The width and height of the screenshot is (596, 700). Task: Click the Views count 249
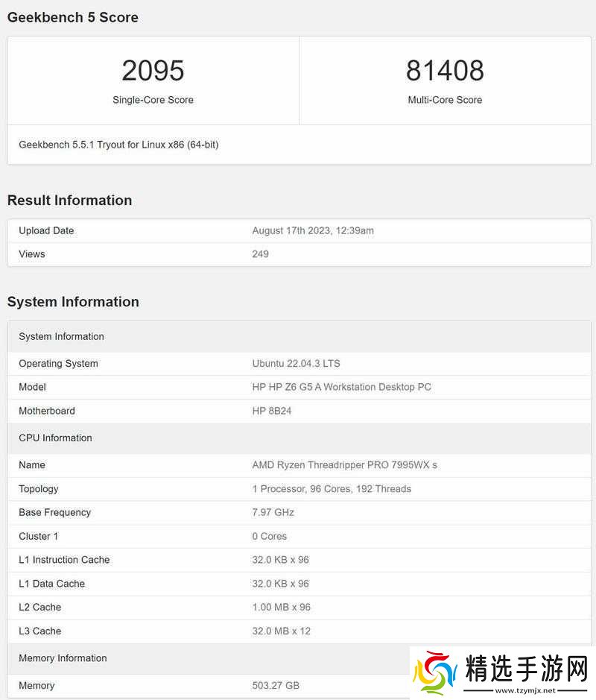tap(261, 254)
